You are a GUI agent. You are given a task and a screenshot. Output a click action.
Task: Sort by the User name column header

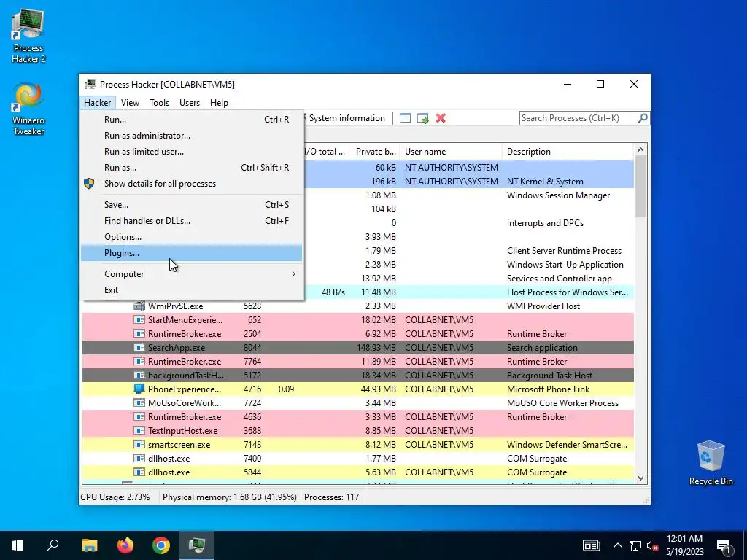pyautogui.click(x=451, y=152)
